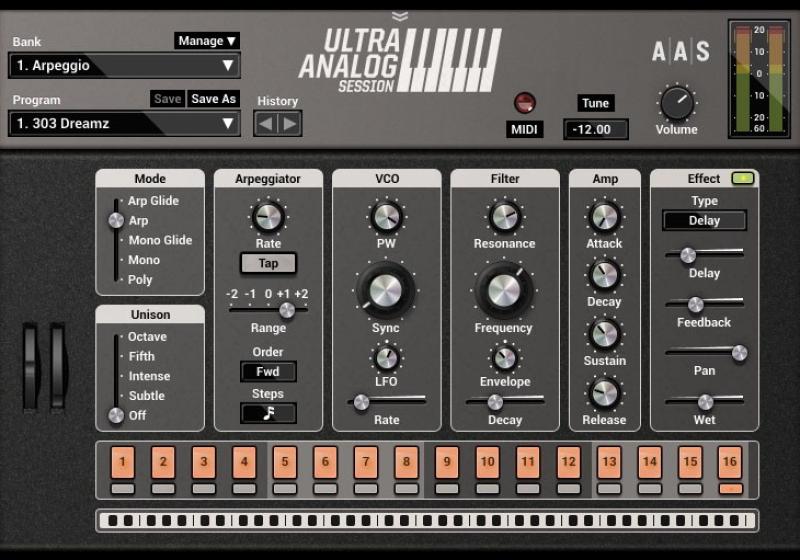Open the Effect Type selector showing Delay

coord(704,220)
